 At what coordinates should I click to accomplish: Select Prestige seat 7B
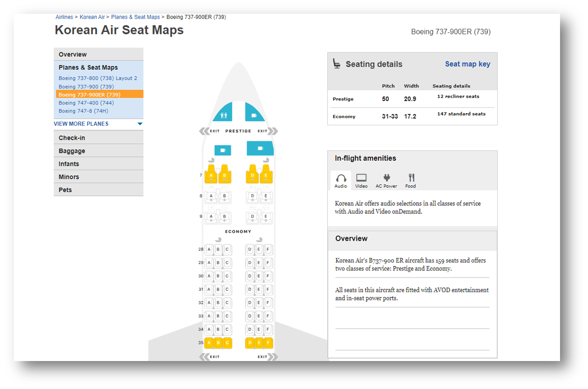pyautogui.click(x=224, y=174)
